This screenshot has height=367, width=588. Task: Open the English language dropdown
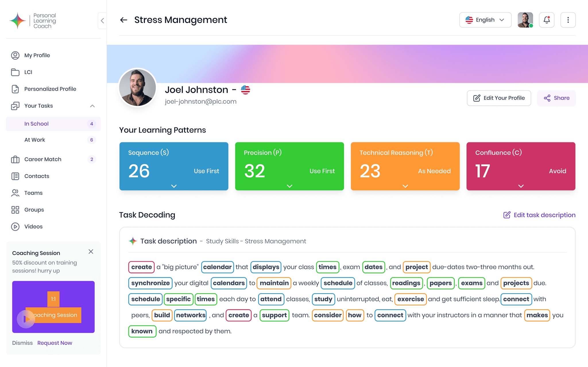[x=485, y=20]
